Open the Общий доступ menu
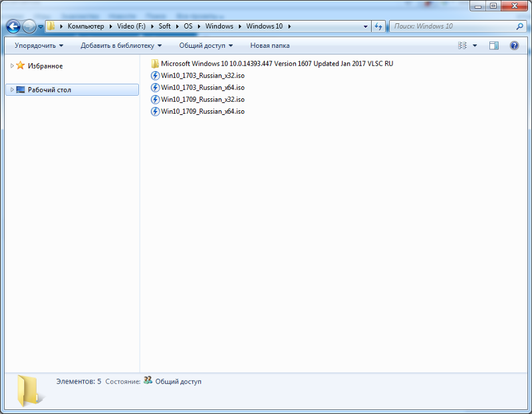 (205, 45)
